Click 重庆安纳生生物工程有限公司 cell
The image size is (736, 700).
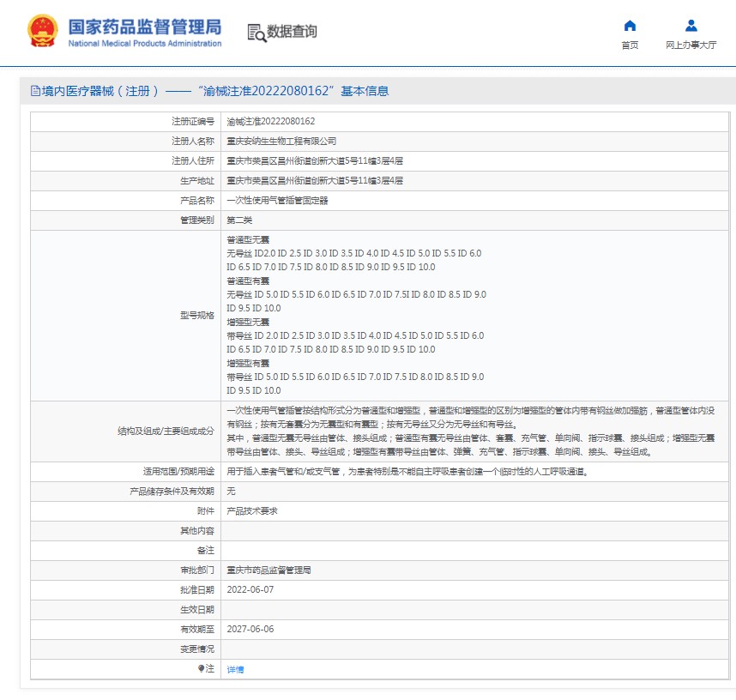[281, 142]
